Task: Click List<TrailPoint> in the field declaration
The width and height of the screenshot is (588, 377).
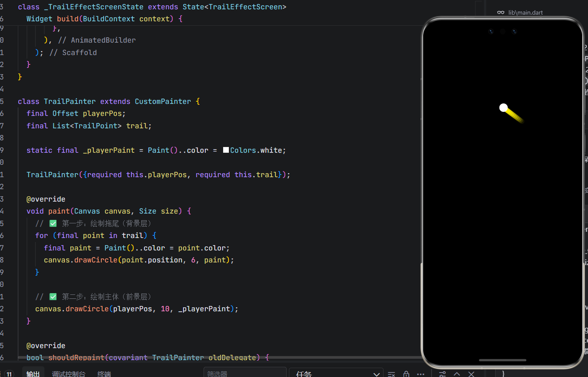Action: point(87,126)
